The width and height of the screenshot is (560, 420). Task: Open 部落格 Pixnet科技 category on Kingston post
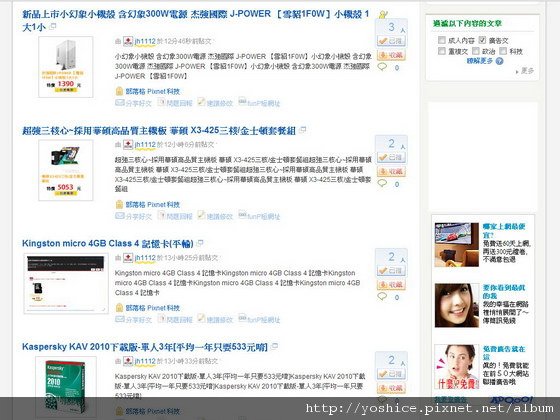(152, 308)
